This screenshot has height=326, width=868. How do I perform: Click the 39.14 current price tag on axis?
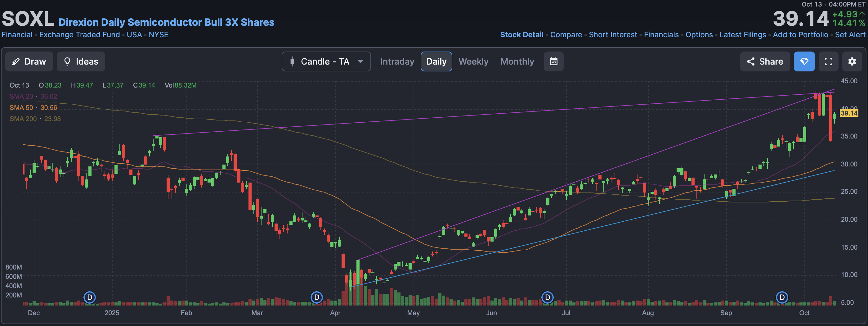click(849, 113)
